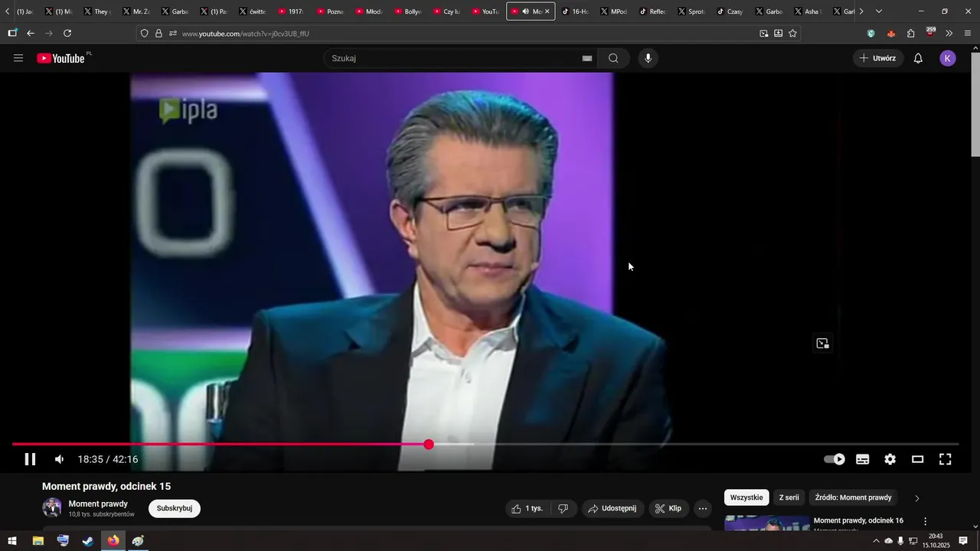The image size is (980, 551).
Task: Switch to the 16-He TikTok tab
Action: tap(576, 11)
